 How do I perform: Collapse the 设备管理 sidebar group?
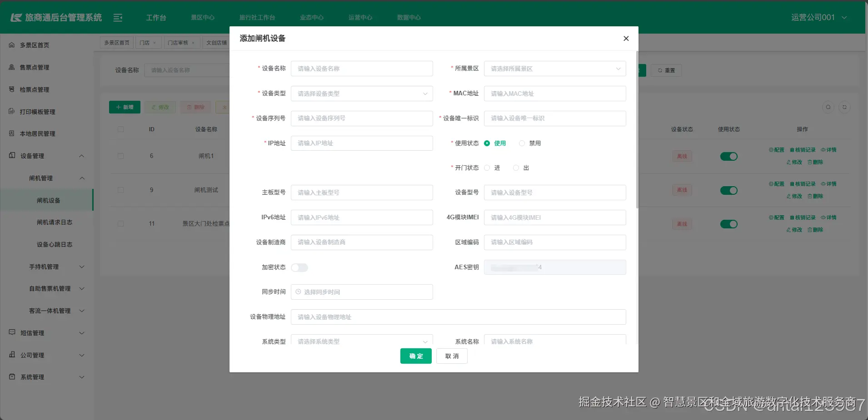coord(82,156)
